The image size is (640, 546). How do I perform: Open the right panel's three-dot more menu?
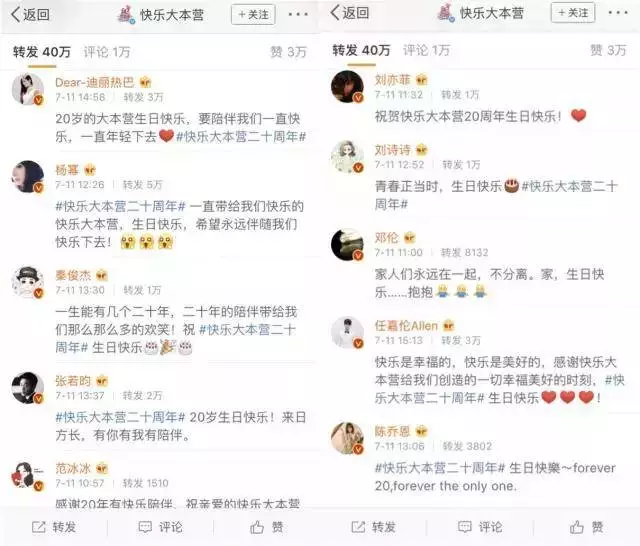tap(618, 13)
